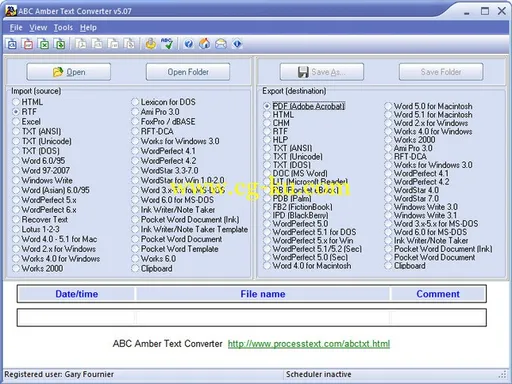Click the Registered user: Gary Fournier status text
Image resolution: width=512 pixels, height=384 pixels.
pos(59,374)
